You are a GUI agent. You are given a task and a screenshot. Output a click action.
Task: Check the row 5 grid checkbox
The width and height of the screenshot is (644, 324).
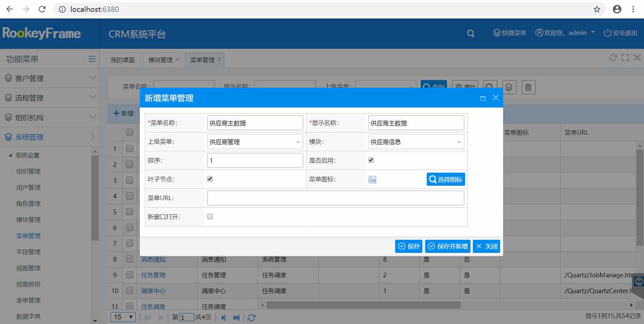[130, 212]
